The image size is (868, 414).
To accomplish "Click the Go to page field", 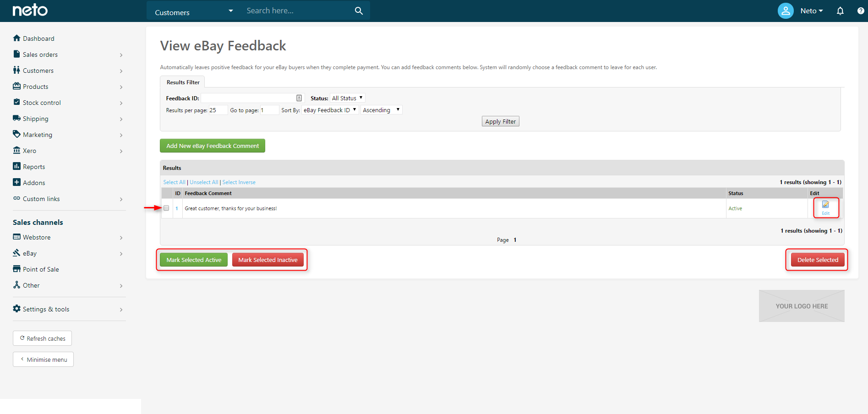I will point(269,110).
